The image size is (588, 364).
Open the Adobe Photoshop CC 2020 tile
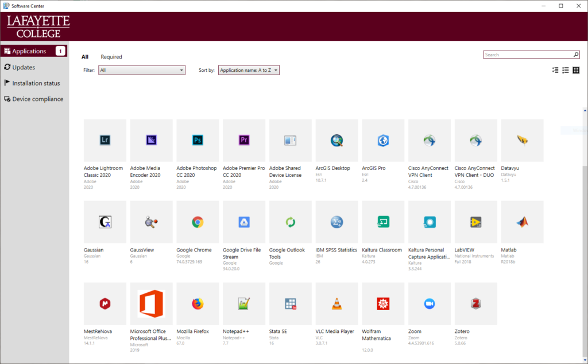pyautogui.click(x=197, y=140)
